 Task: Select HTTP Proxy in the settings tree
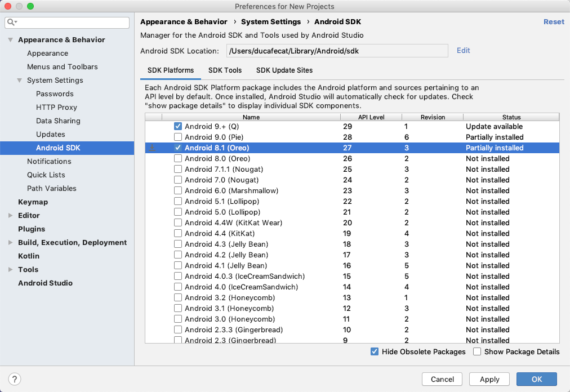[56, 107]
